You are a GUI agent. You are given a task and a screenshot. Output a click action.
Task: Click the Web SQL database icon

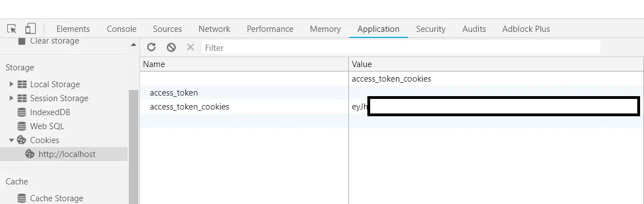point(22,126)
